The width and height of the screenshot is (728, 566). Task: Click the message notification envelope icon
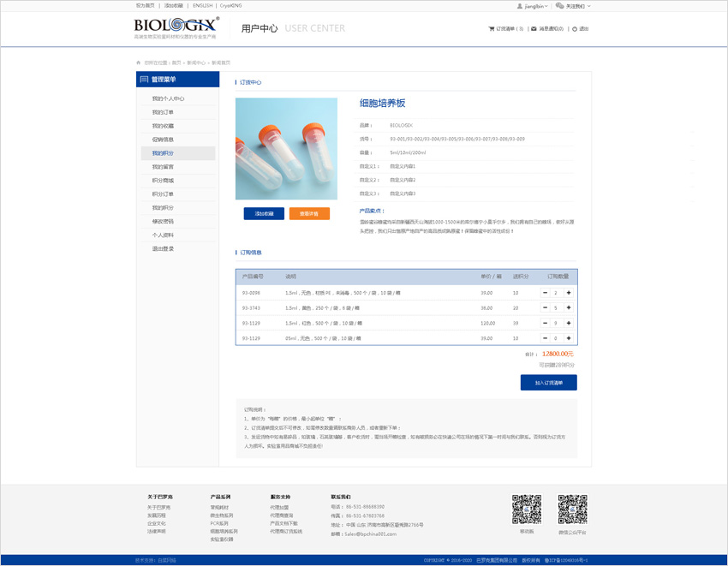coord(534,29)
